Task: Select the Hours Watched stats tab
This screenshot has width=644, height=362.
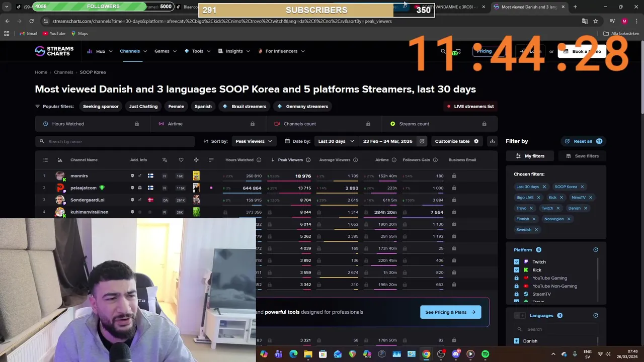Action: click(x=92, y=124)
